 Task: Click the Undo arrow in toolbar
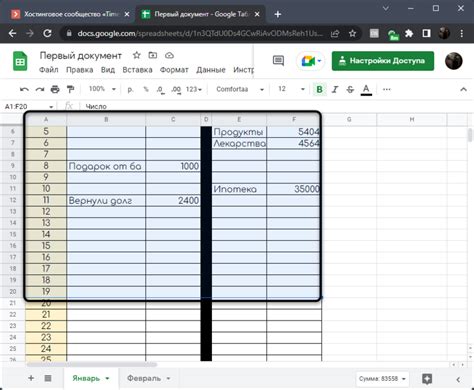coord(24,89)
